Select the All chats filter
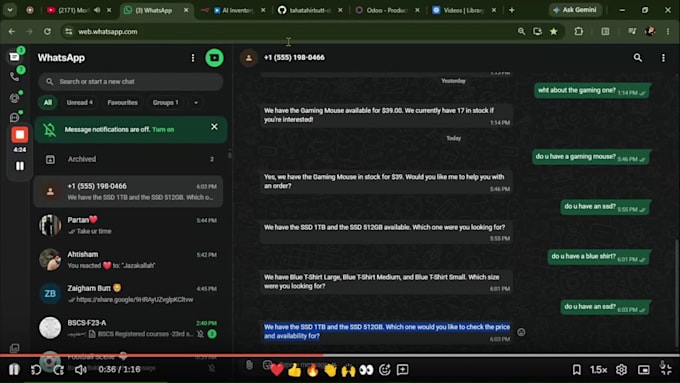This screenshot has width=680, height=383. click(48, 102)
